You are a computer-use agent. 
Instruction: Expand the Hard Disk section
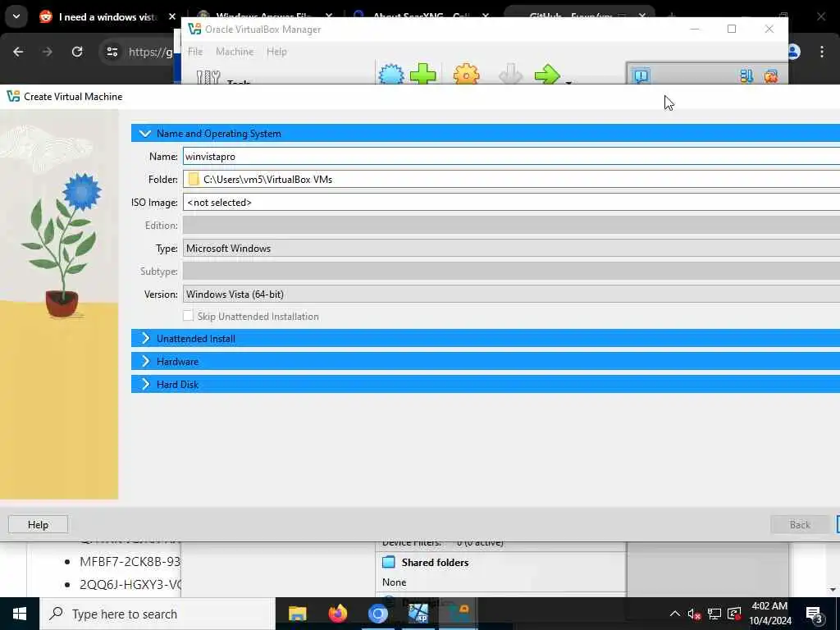point(145,384)
